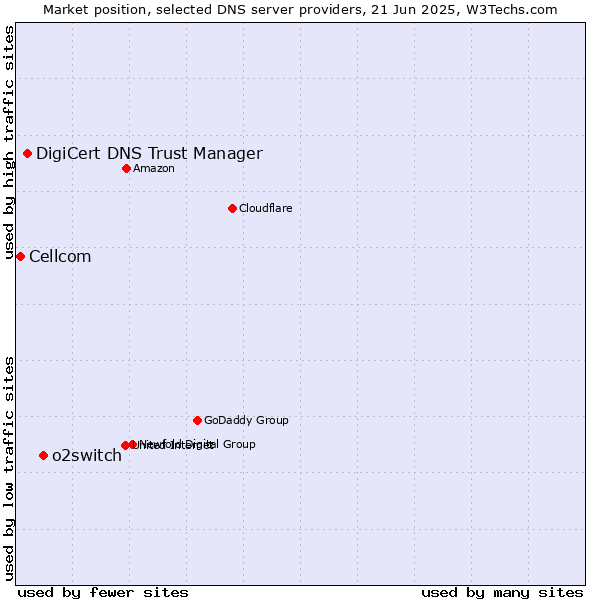The width and height of the screenshot is (600, 600).
Task: Click the GoDaddy Group red data point
Action: (x=197, y=421)
